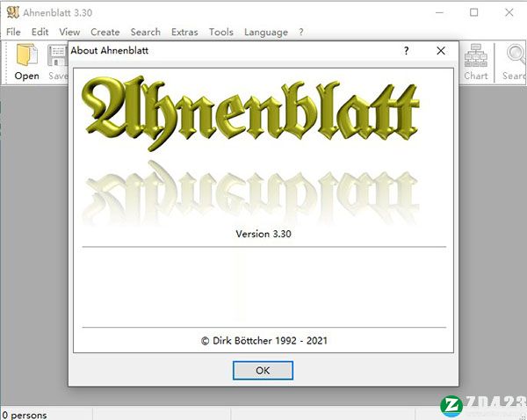Open the Edit menu

click(x=40, y=32)
